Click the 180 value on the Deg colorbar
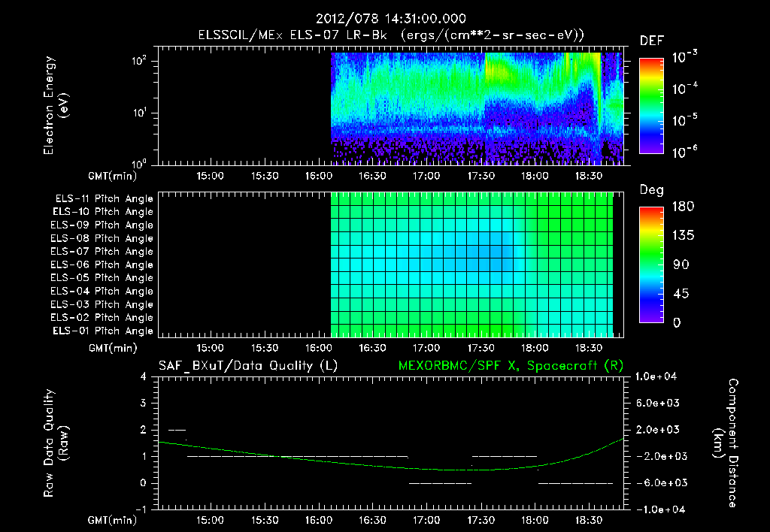 click(683, 207)
